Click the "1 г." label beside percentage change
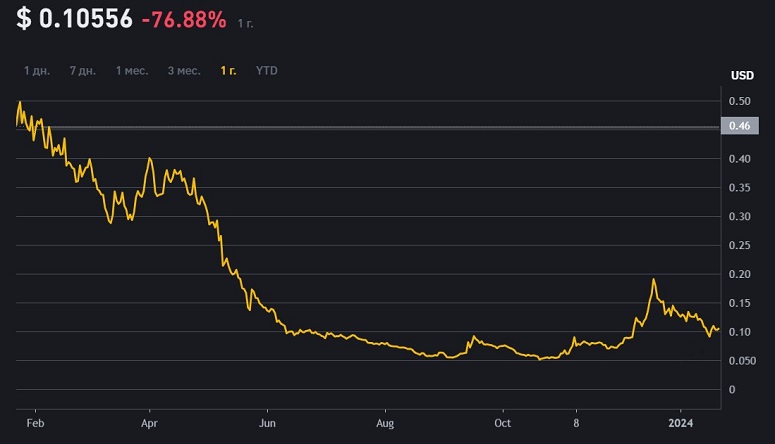 click(x=245, y=21)
